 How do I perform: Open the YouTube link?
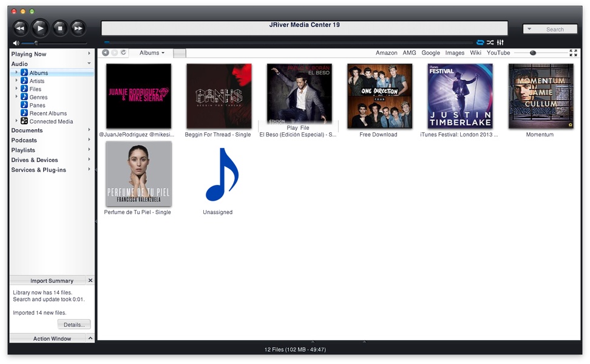(x=498, y=53)
